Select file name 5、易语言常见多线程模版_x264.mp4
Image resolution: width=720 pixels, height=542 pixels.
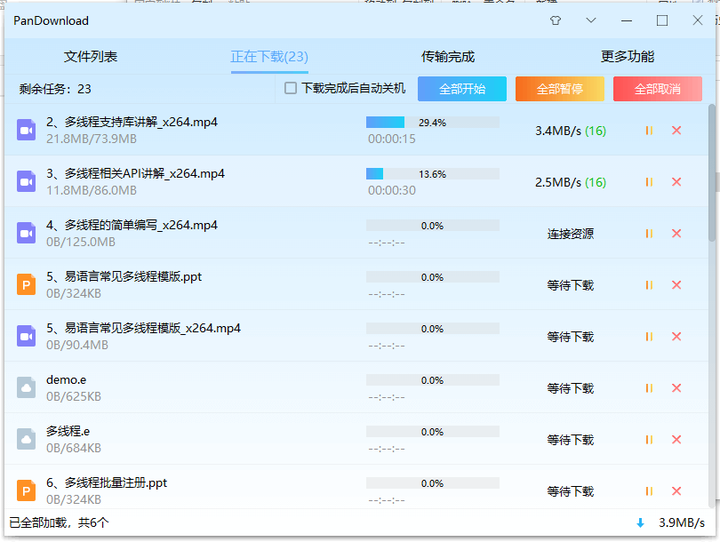[143, 328]
